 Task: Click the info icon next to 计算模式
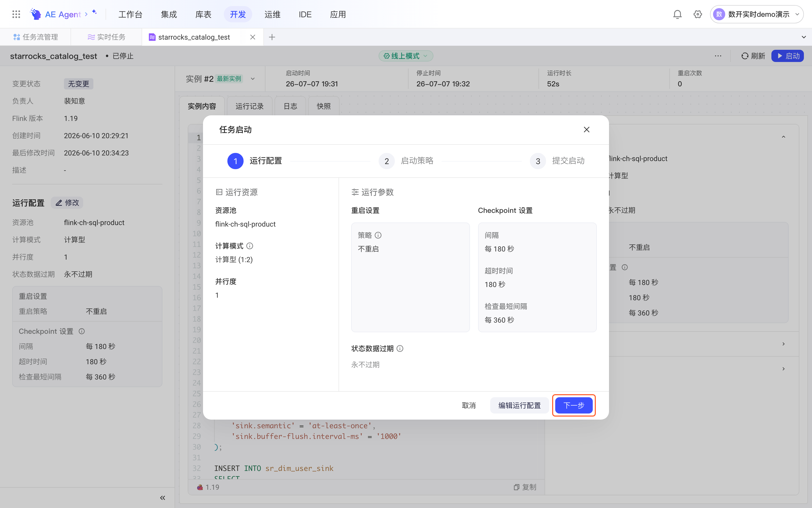pyautogui.click(x=250, y=246)
